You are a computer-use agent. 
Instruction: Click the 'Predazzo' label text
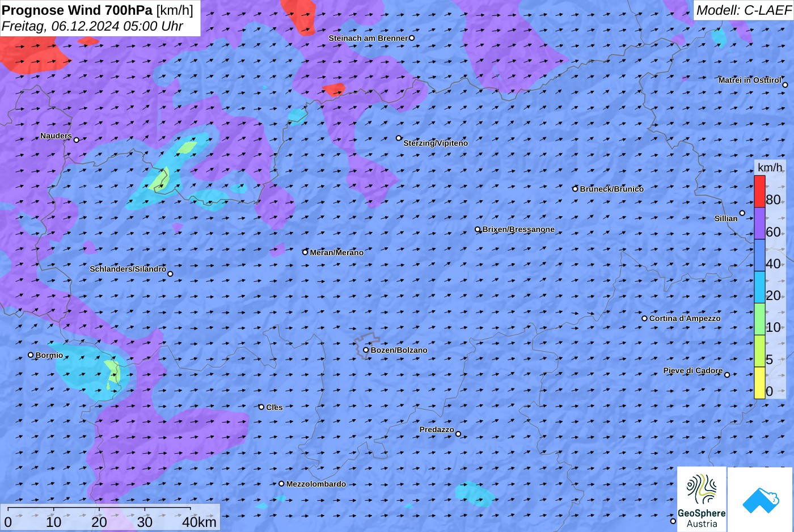pyautogui.click(x=437, y=429)
